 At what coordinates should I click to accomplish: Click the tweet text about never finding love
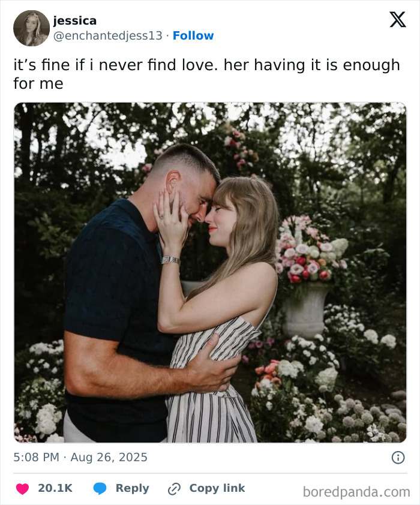(x=206, y=74)
